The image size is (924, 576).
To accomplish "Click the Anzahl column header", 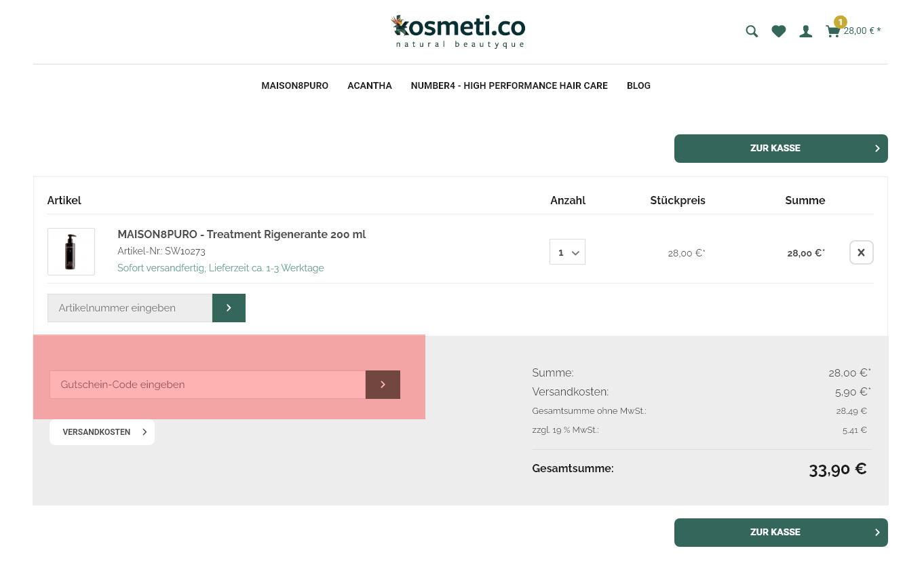I will [x=568, y=201].
